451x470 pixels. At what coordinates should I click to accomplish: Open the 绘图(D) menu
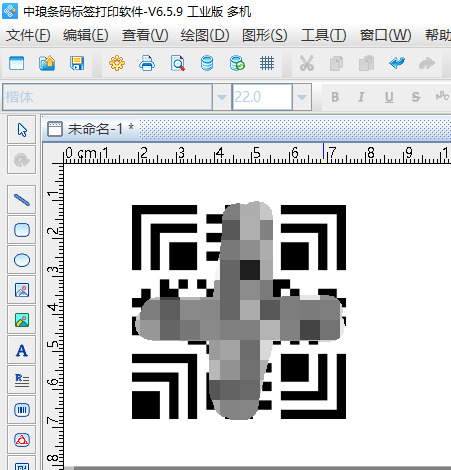[205, 35]
